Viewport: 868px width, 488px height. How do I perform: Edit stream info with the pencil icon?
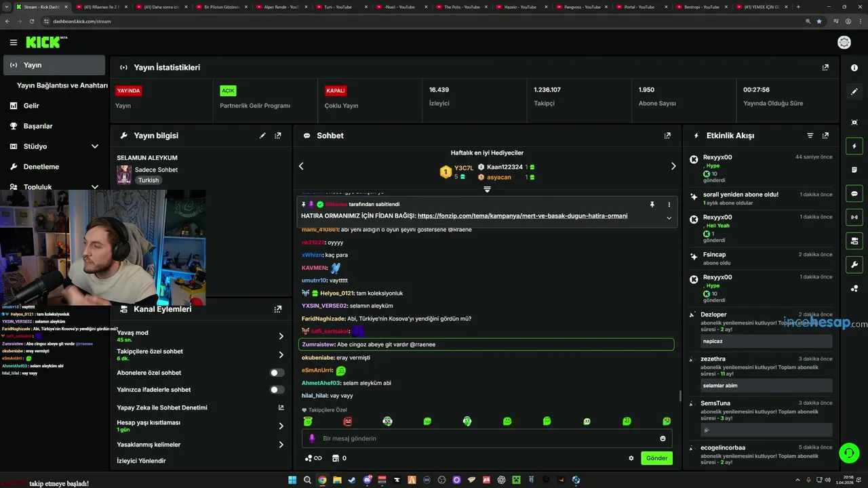(262, 136)
